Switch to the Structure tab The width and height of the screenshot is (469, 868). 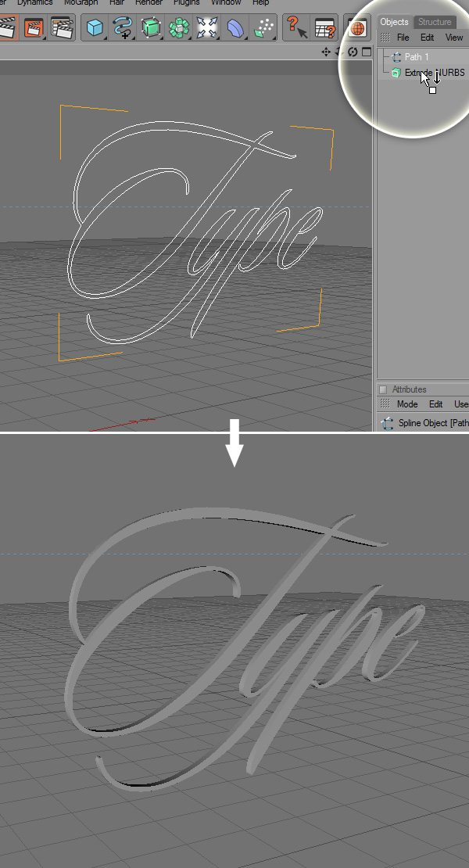click(x=434, y=22)
